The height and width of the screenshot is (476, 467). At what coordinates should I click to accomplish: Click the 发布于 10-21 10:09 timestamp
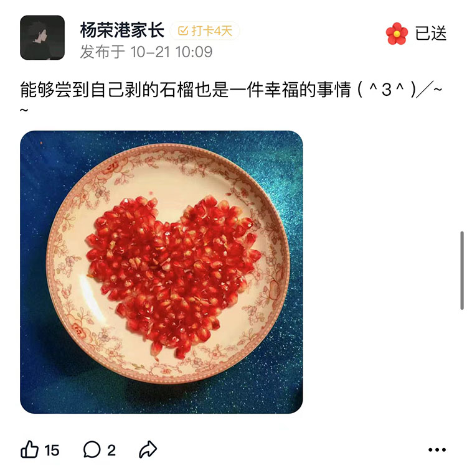[x=146, y=52]
